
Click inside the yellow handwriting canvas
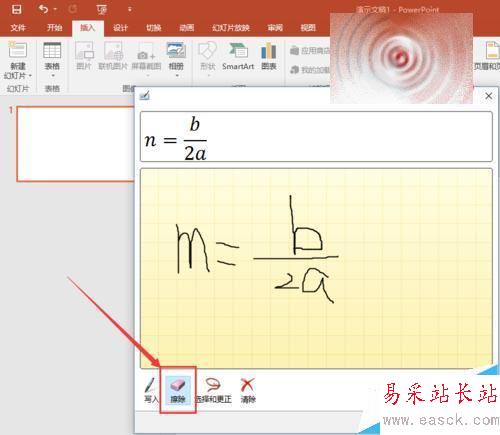pyautogui.click(x=316, y=269)
